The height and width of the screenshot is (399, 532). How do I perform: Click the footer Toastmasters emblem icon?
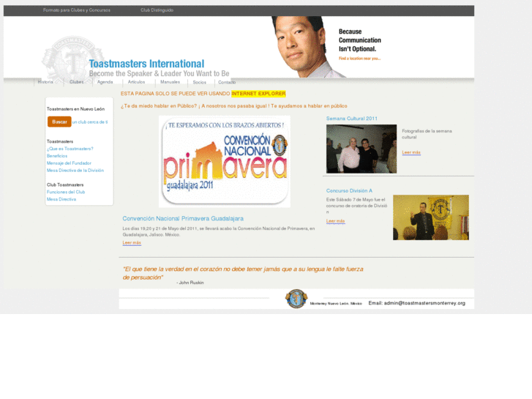click(296, 299)
